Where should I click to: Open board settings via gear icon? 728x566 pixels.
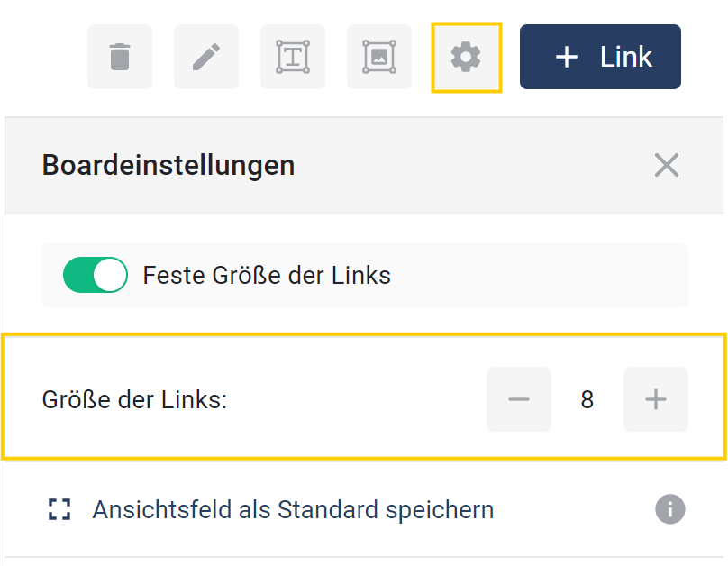click(466, 57)
